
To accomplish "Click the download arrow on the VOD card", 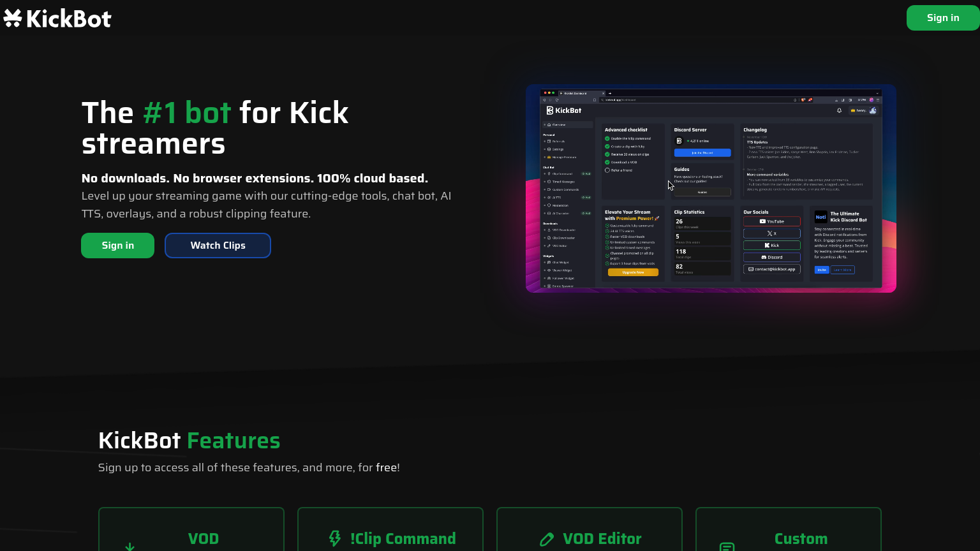I will [130, 547].
